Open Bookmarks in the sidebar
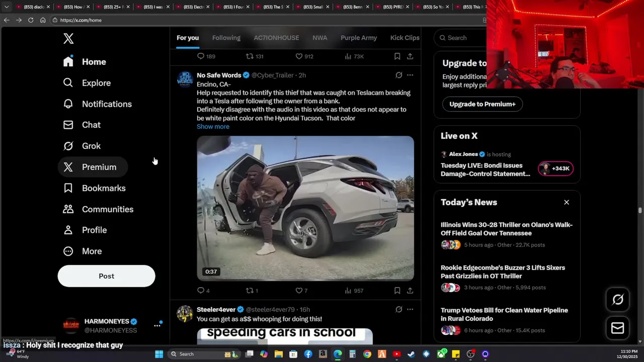This screenshot has height=362, width=644. pyautogui.click(x=94, y=188)
